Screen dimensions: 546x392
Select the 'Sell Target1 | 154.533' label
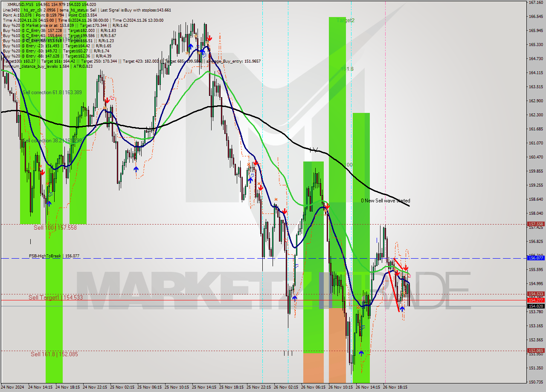[56, 297]
